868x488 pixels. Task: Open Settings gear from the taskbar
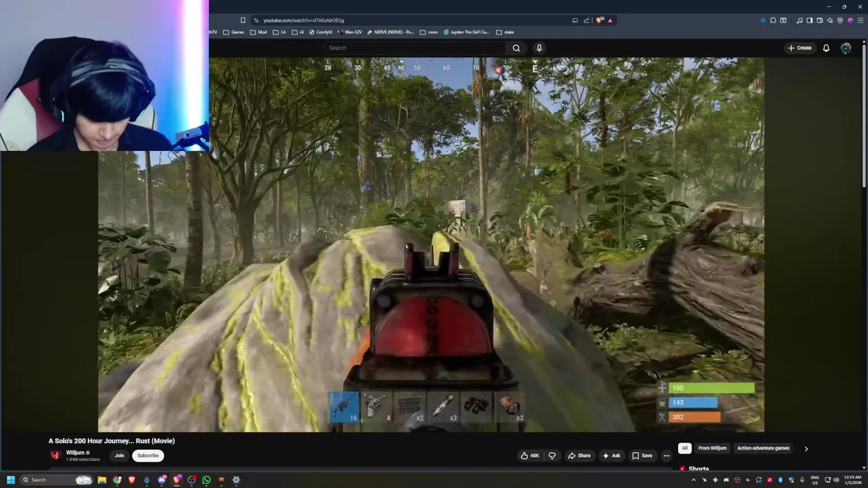pos(236,480)
